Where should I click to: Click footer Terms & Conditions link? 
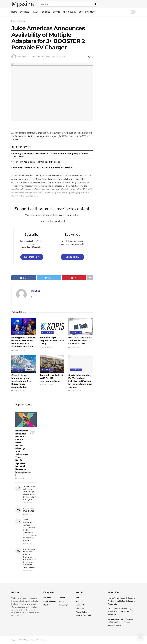coord(83,616)
